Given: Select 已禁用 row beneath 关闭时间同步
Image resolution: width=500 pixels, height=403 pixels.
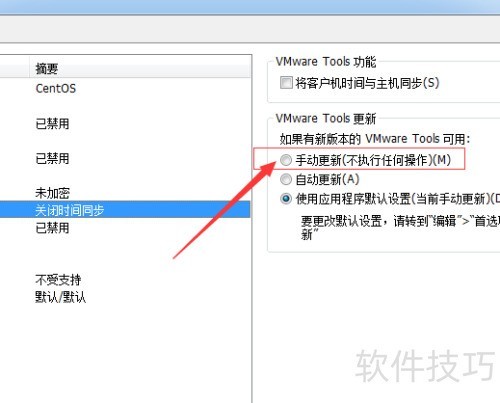Looking at the screenshot, I should [125, 228].
